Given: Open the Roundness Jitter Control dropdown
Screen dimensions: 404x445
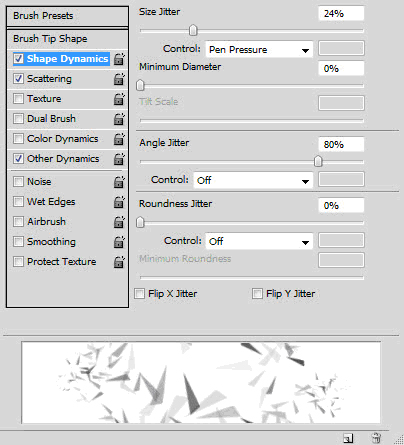Looking at the screenshot, I should click(259, 241).
